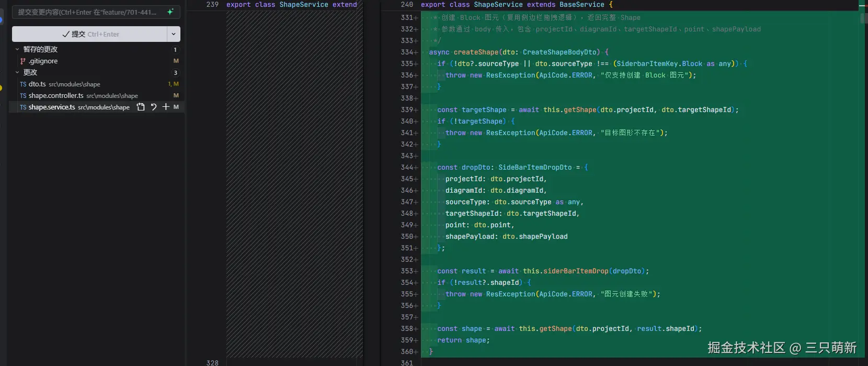Click the comment line starting '创建 Block 图元'
This screenshot has width=868, height=366.
coord(536,17)
